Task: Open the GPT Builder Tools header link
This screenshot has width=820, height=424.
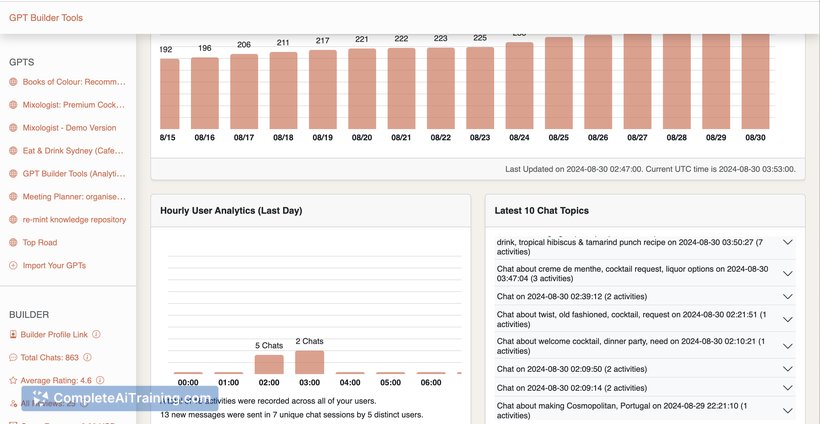Action: tap(45, 18)
